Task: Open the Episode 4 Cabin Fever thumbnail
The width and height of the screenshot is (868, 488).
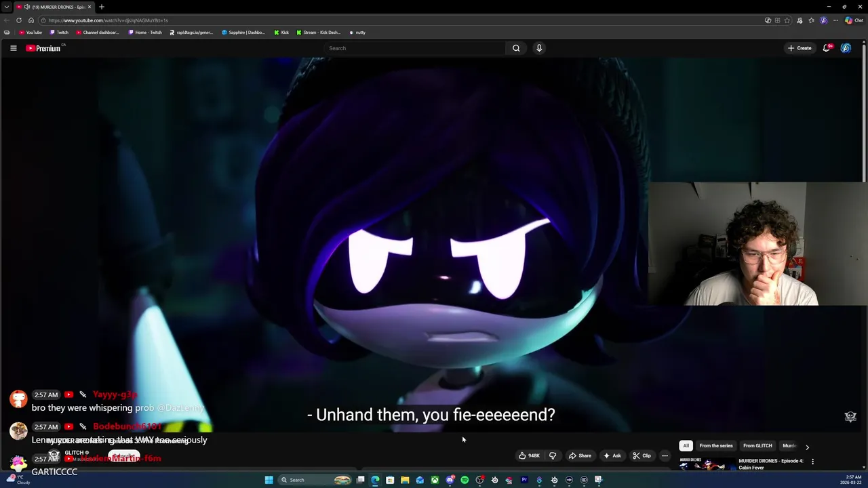Action: 707,464
